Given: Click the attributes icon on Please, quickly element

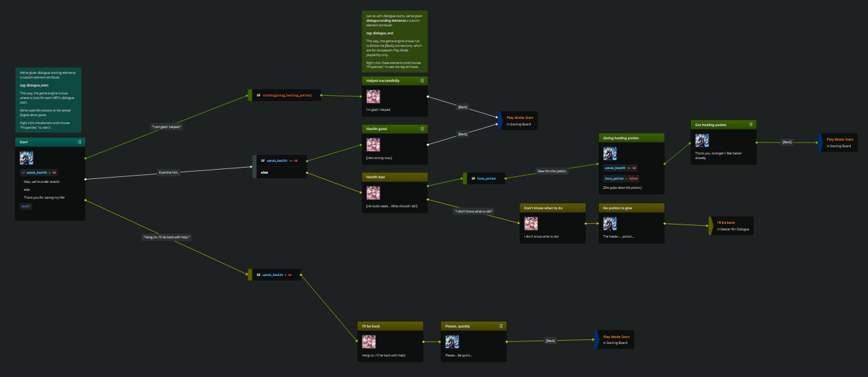Looking at the screenshot, I should (501, 326).
